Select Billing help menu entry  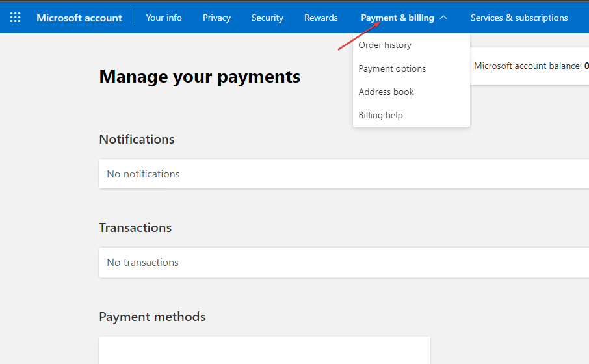(x=412, y=115)
